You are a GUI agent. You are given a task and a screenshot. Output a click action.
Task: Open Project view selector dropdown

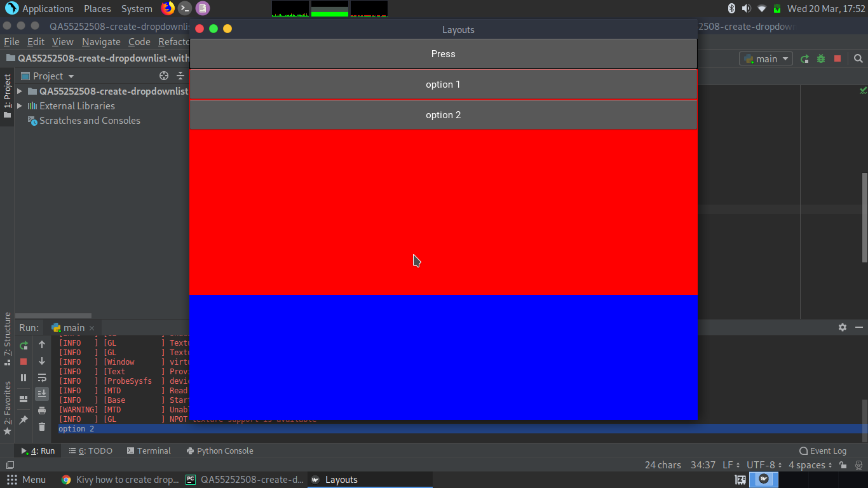click(x=48, y=76)
